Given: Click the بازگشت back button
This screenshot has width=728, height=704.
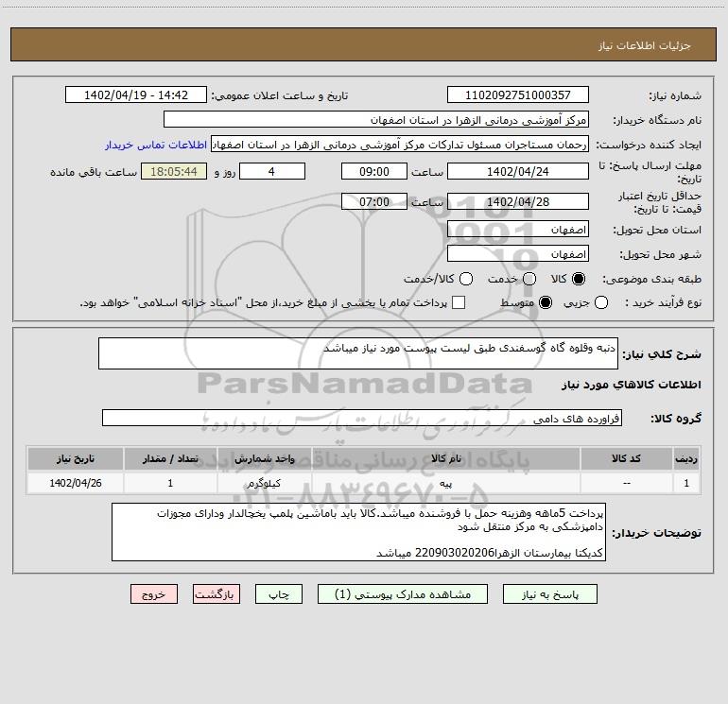Looking at the screenshot, I should [x=217, y=594].
